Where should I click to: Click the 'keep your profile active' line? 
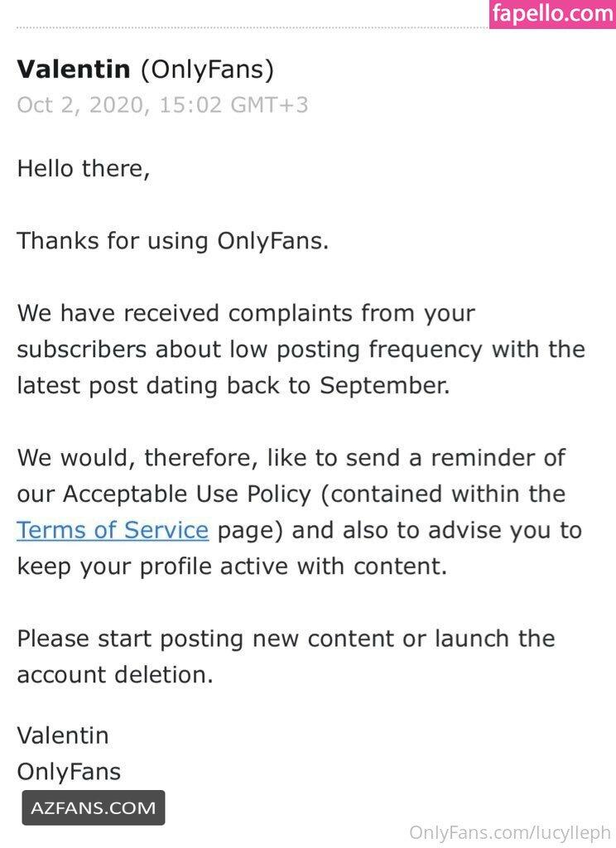(x=232, y=566)
